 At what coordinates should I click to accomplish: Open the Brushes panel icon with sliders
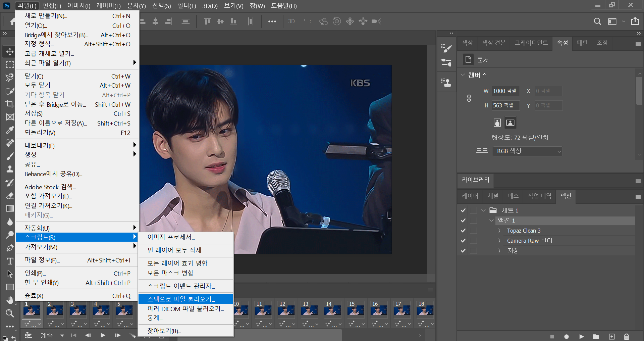click(x=446, y=62)
